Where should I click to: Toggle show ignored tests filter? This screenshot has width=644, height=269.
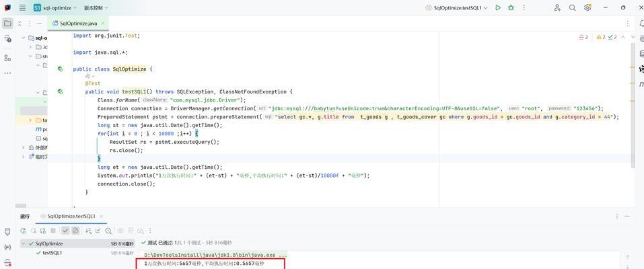pos(75,231)
